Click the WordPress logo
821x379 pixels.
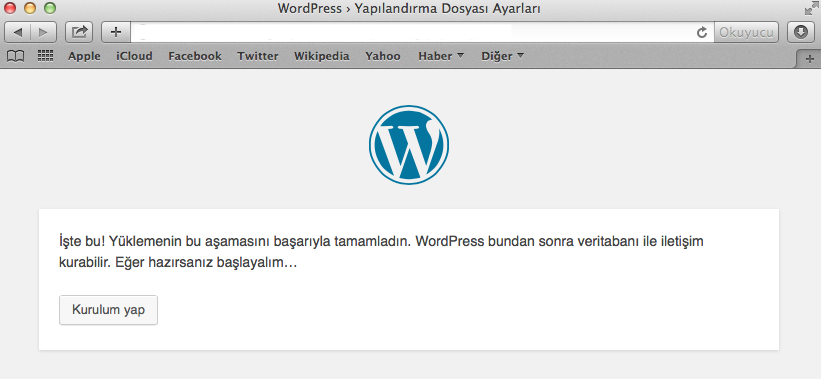click(x=409, y=145)
